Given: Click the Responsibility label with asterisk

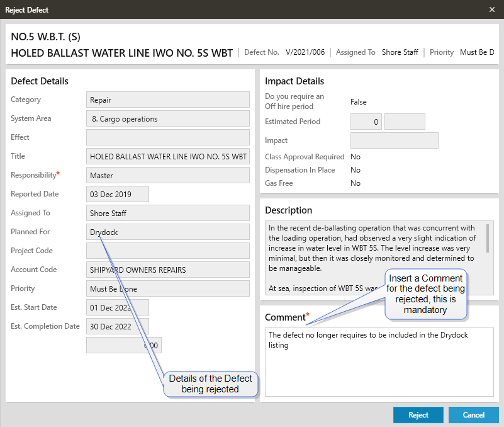Looking at the screenshot, I should click(x=35, y=175).
